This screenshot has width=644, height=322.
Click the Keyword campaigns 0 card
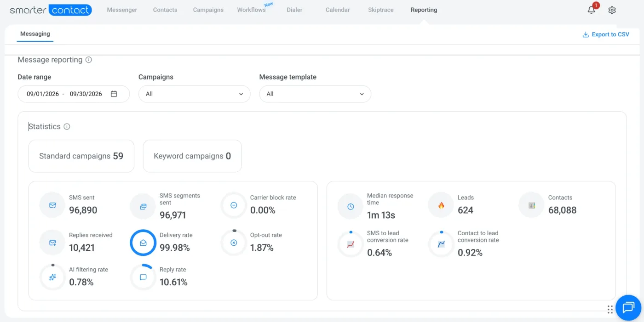(192, 156)
